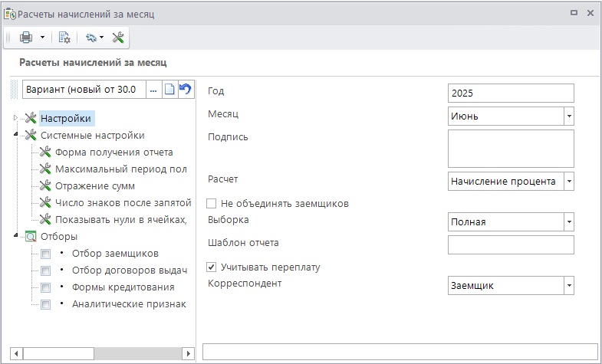This screenshot has height=364, width=602.
Task: Click the ellipsis button beside variant field
Action: (x=153, y=90)
